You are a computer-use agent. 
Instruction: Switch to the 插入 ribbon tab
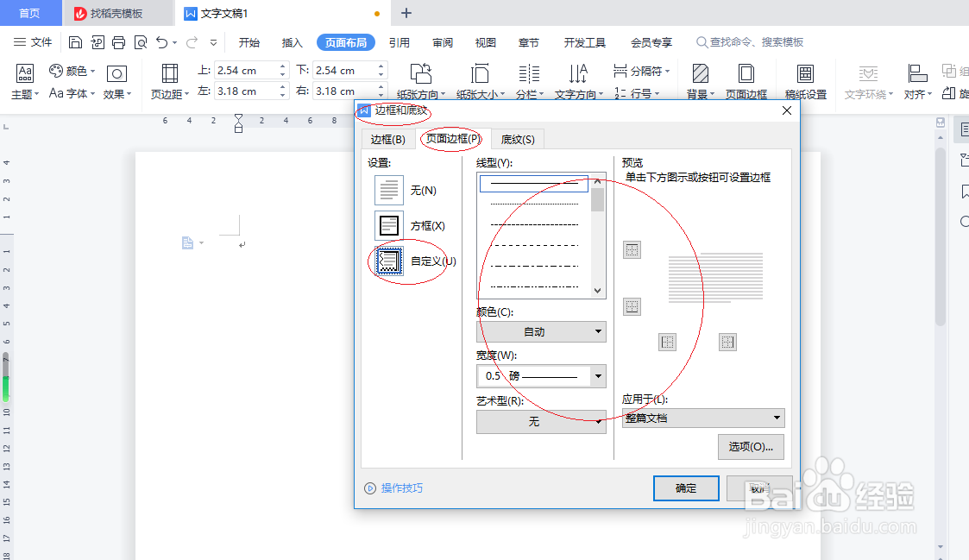[292, 41]
